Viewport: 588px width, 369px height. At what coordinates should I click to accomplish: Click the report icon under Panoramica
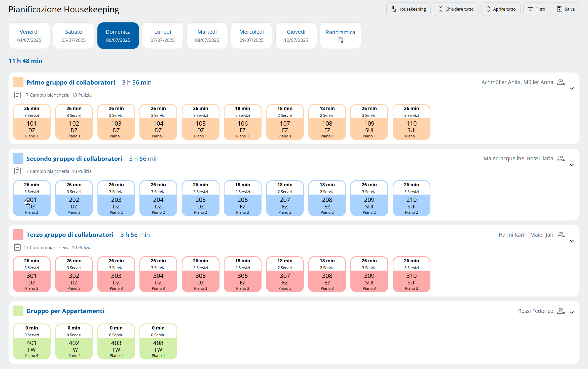pos(340,40)
